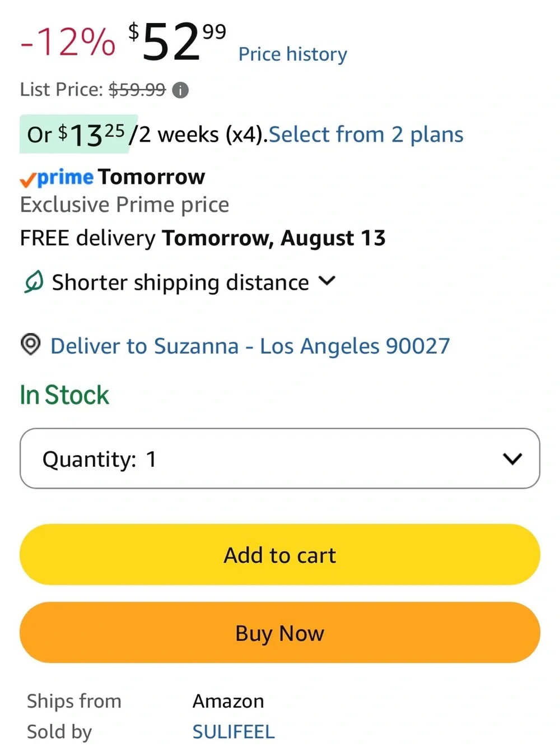Open the SULIFEEL seller page
This screenshot has width=560, height=747.
coord(234,732)
